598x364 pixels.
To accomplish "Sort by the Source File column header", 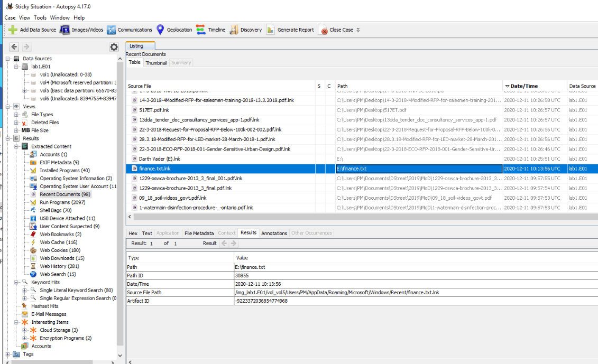I will point(220,86).
